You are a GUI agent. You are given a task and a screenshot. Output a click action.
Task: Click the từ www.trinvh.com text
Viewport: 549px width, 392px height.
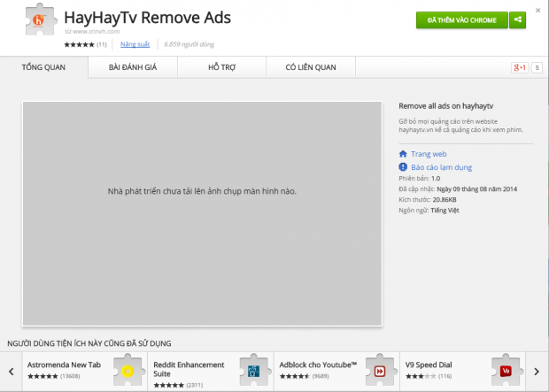pyautogui.click(x=92, y=31)
